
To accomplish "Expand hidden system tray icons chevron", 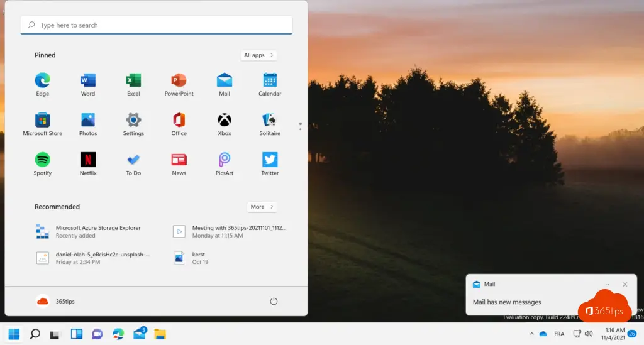I will [x=531, y=334].
